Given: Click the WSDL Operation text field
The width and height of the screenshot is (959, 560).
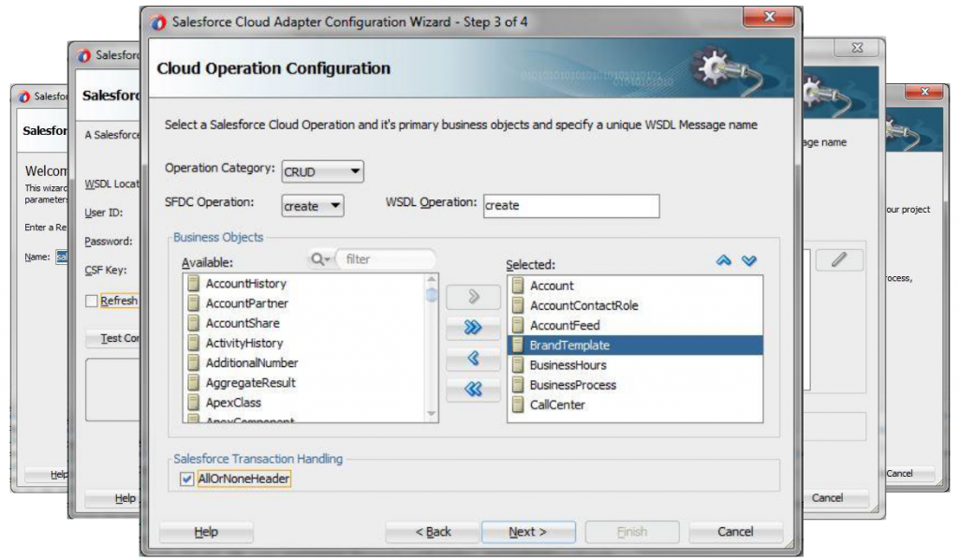Looking at the screenshot, I should pos(570,206).
